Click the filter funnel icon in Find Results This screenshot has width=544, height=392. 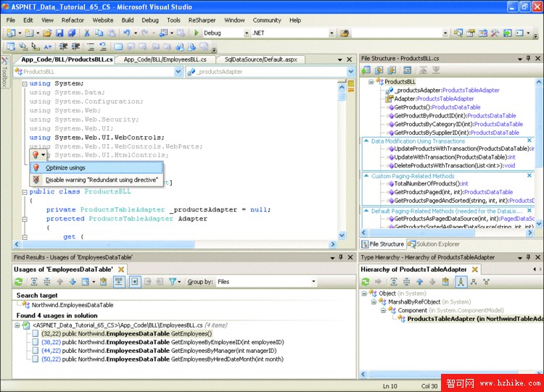point(173,282)
